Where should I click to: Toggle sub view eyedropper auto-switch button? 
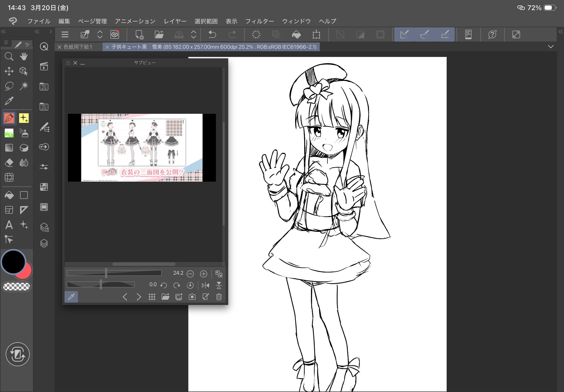click(x=71, y=297)
